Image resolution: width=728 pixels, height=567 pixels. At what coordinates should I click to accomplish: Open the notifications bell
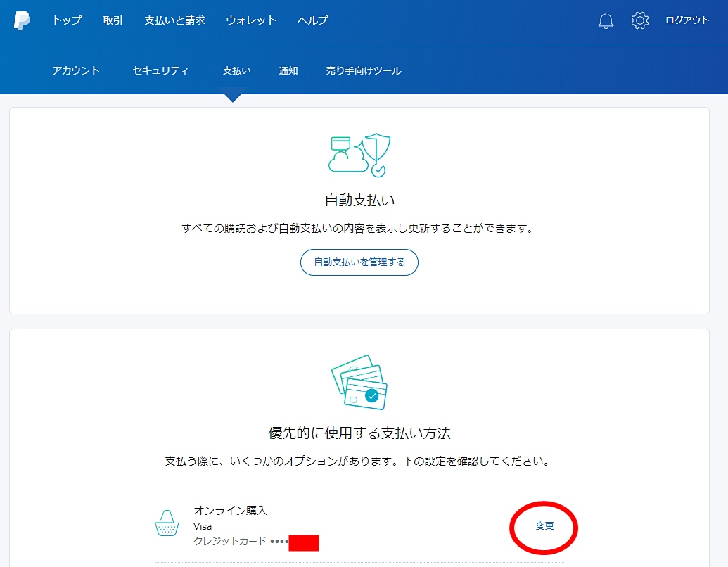(x=606, y=21)
